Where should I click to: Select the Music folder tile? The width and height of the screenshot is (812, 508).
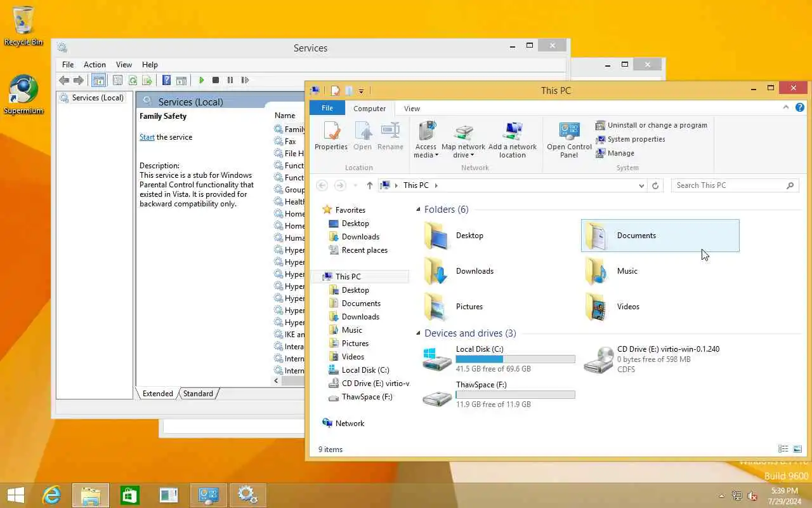[x=660, y=271]
